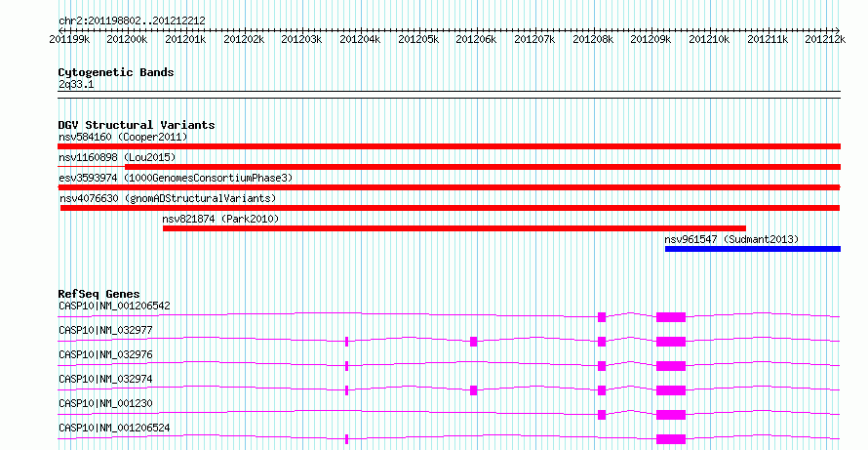Click the 201209k ruler label

(651, 39)
